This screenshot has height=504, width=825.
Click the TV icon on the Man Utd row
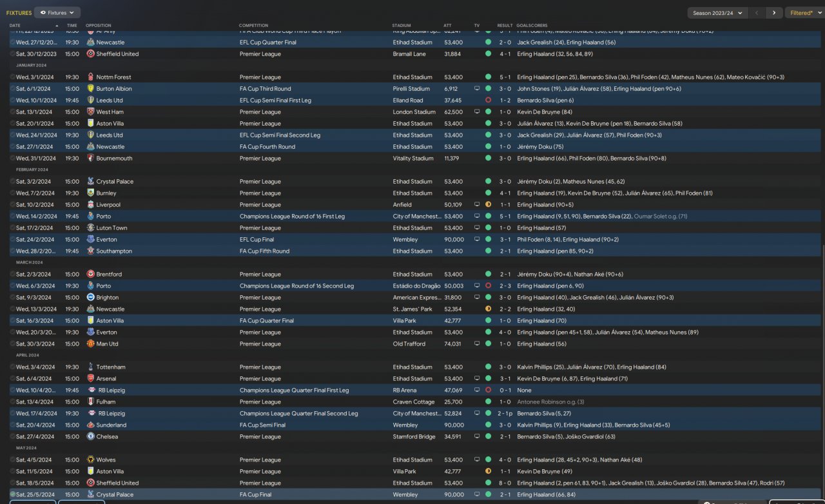(477, 344)
